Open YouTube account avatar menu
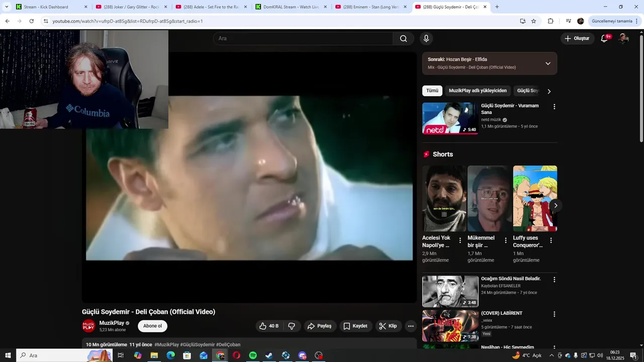This screenshot has height=362, width=644. [623, 39]
